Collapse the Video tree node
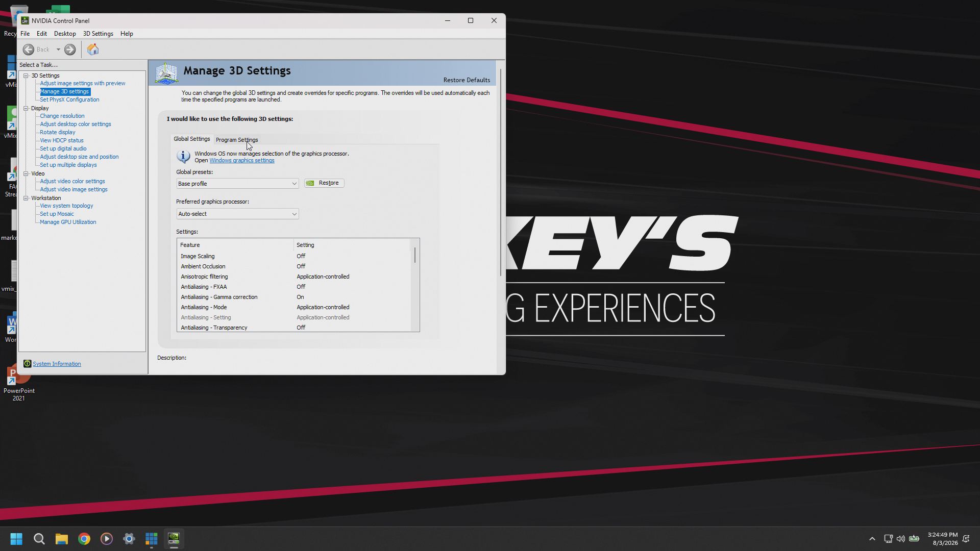Image resolution: width=980 pixels, height=551 pixels. click(x=26, y=173)
